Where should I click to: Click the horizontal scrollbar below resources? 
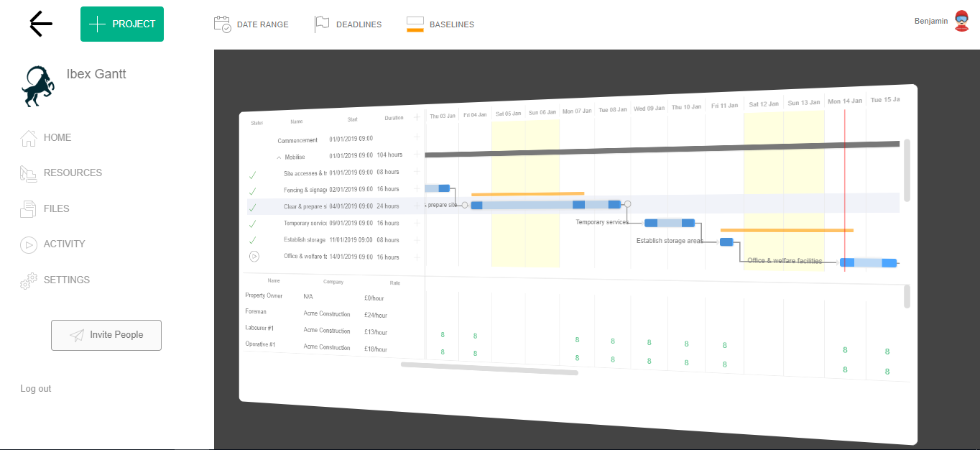tap(489, 369)
